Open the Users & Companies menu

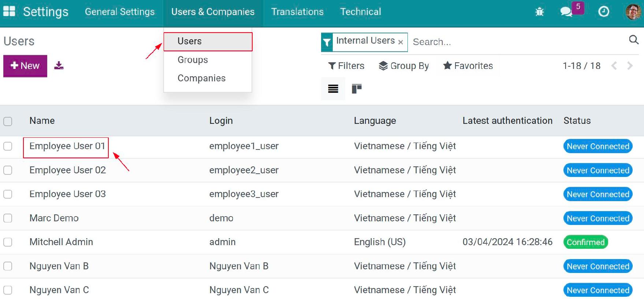(213, 12)
